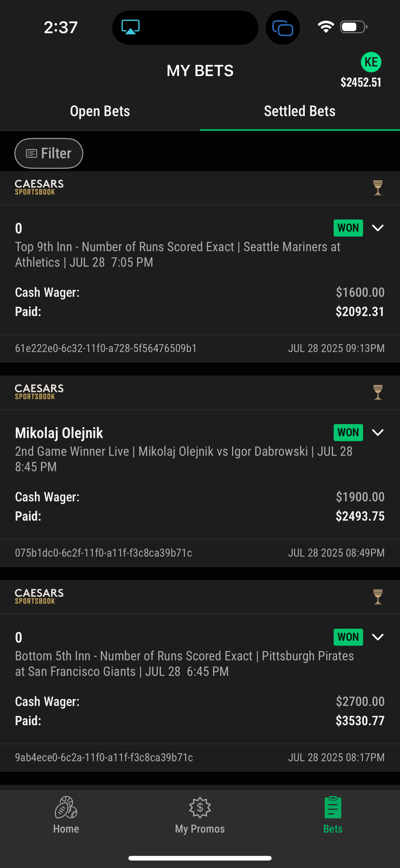Switch to the Open Bets tab

(x=100, y=111)
